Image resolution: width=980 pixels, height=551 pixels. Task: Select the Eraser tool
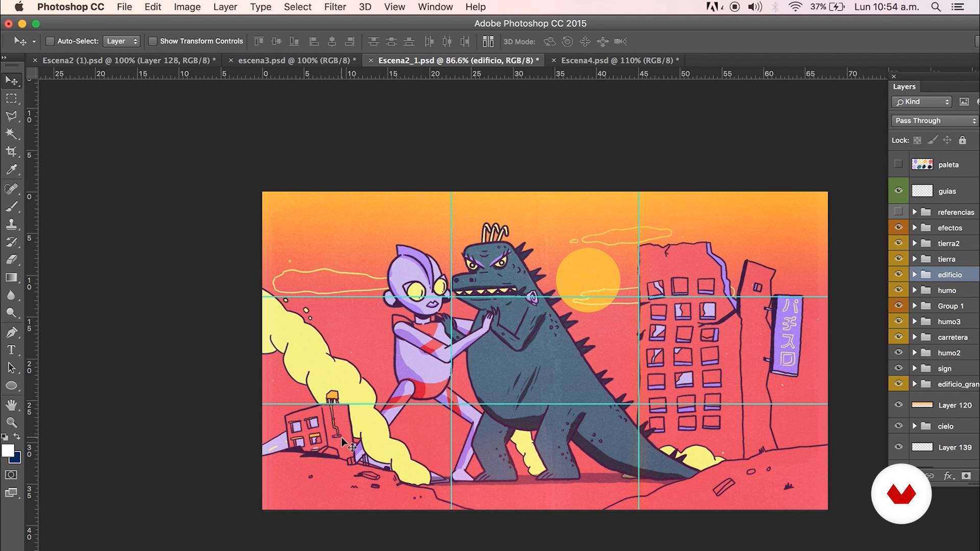tap(11, 260)
